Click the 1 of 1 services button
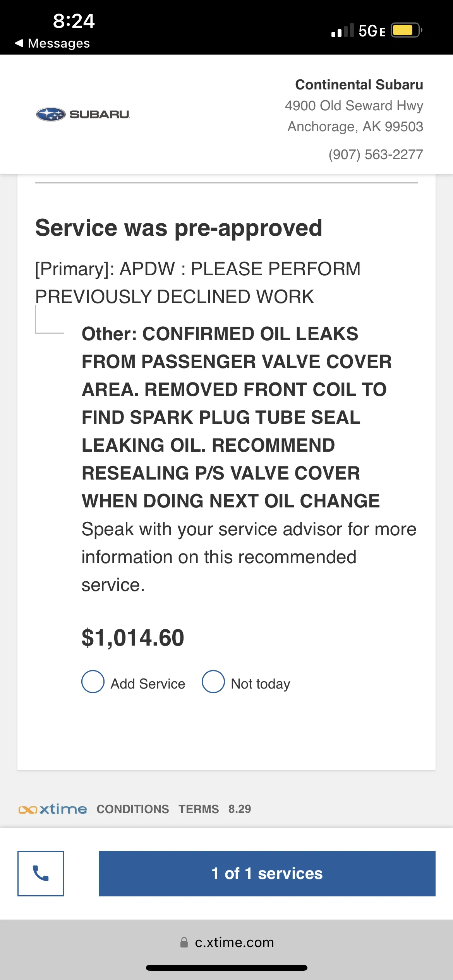 267,873
